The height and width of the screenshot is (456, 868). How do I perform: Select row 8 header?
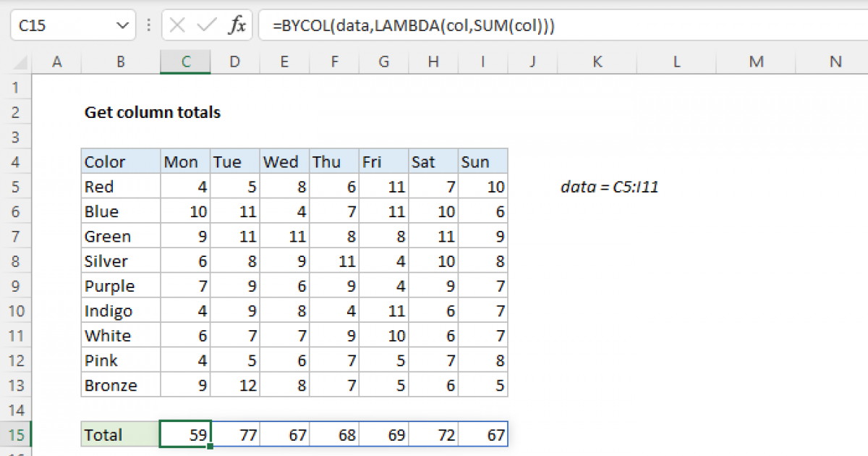tap(16, 261)
